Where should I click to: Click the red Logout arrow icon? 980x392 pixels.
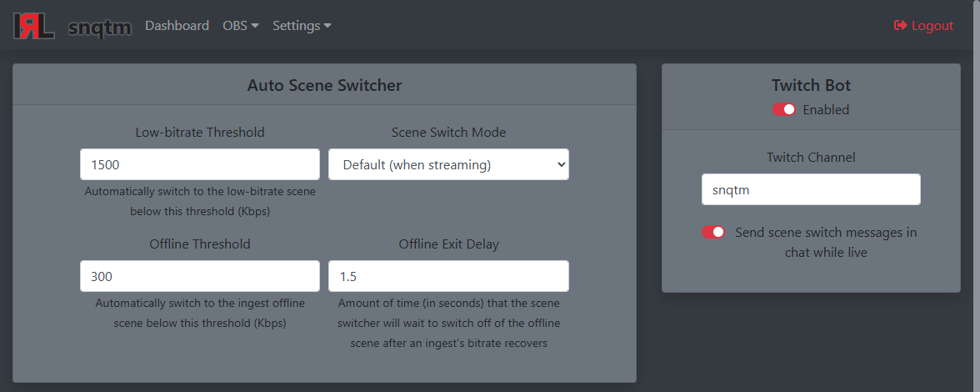click(x=901, y=26)
